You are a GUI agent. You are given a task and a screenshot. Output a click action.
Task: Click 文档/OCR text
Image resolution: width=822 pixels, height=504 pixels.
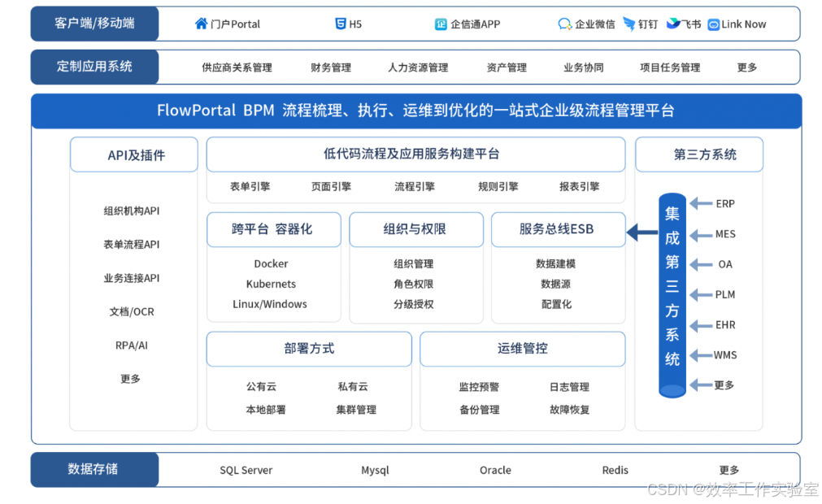(132, 311)
